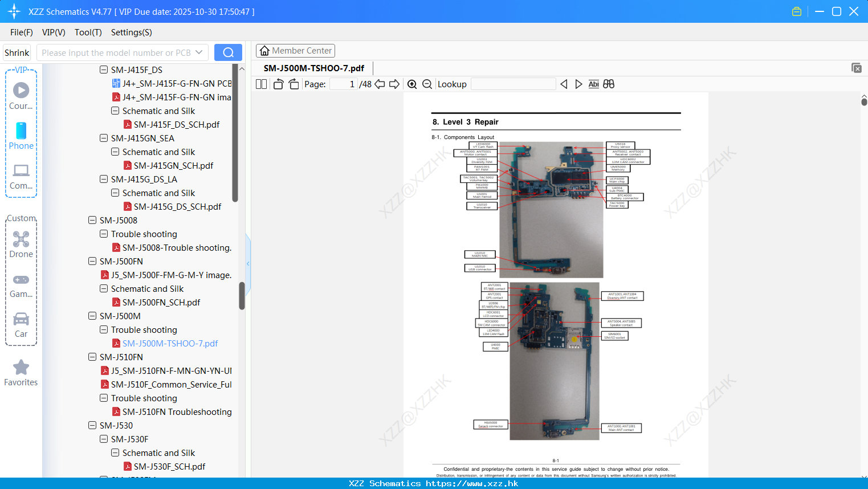Collapse the SM-J500M node
The width and height of the screenshot is (868, 489).
pyautogui.click(x=92, y=316)
